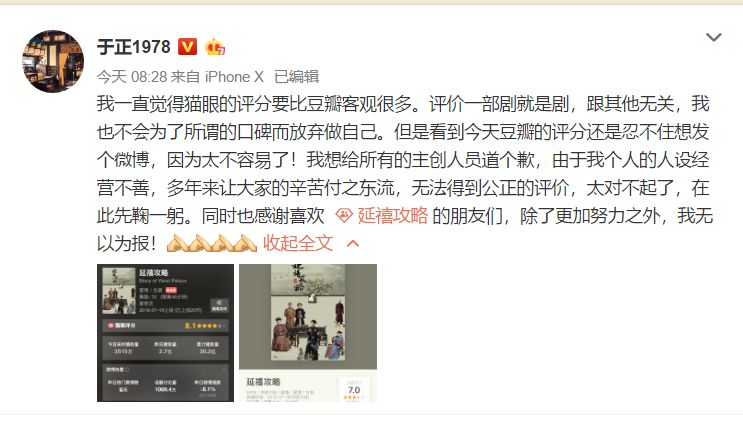Click the upward chevron beside 收起全文
Screen dimensions: 743x422
click(x=353, y=244)
